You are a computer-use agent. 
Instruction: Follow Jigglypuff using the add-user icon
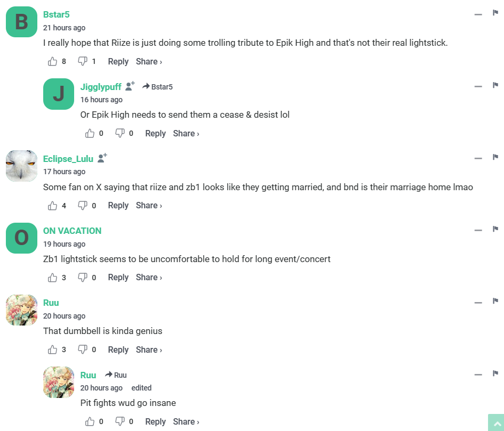tap(130, 86)
